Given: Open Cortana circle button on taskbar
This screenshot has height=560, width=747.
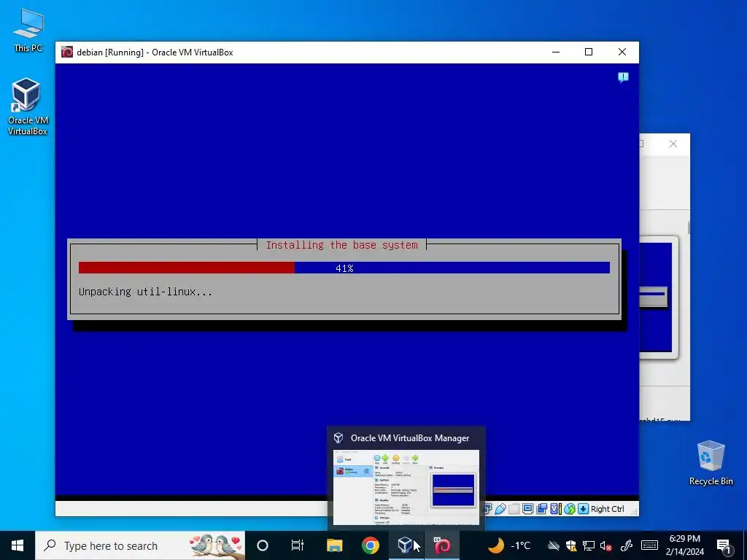Looking at the screenshot, I should [263, 545].
